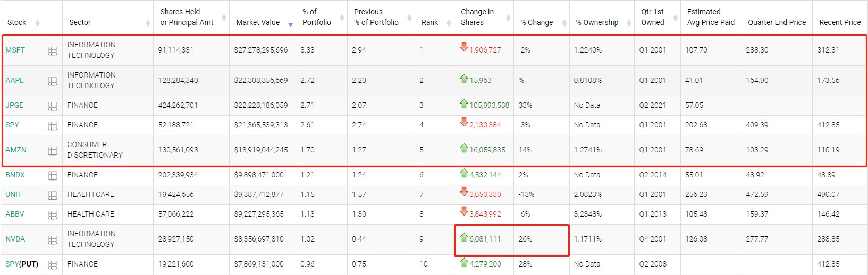
Task: Open grid icon in the MSFT row
Action: tap(53, 51)
